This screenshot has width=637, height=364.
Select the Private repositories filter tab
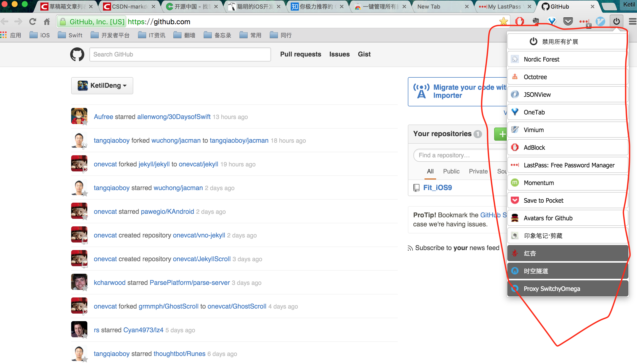478,171
